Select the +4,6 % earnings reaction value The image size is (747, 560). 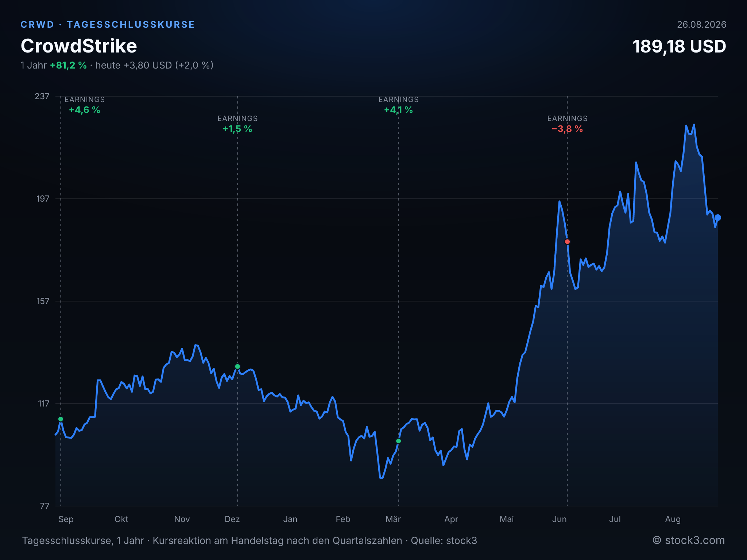point(85,110)
